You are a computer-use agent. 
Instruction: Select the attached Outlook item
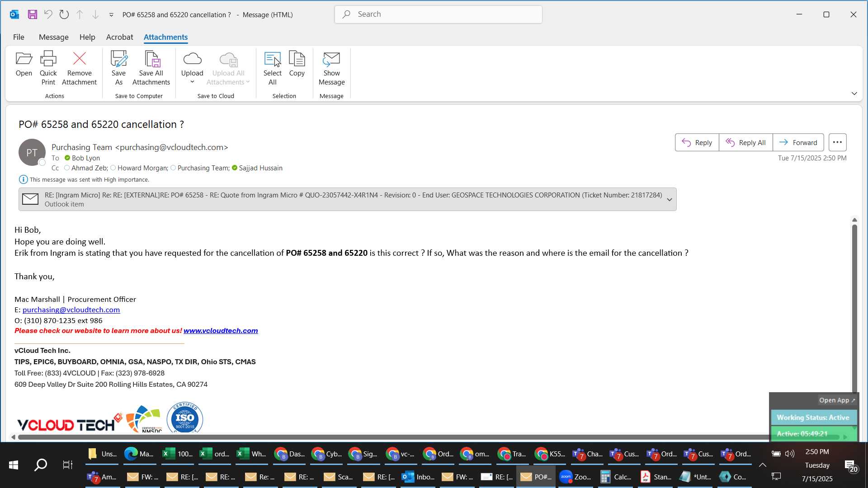click(347, 199)
